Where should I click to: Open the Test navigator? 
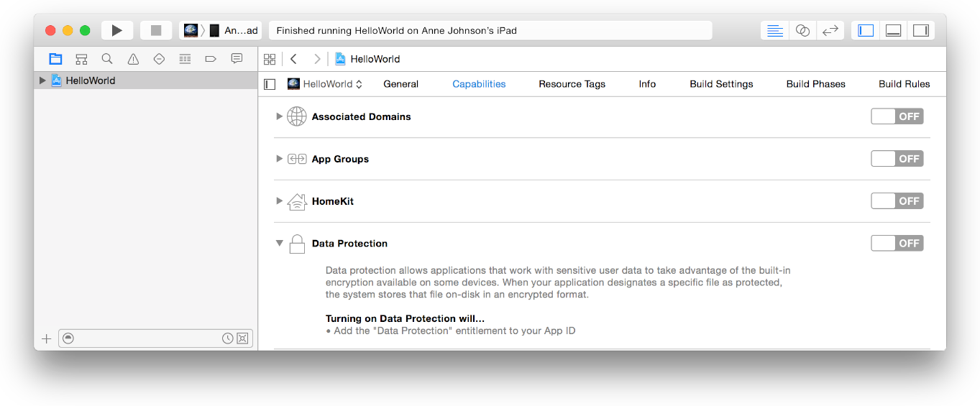tap(159, 59)
